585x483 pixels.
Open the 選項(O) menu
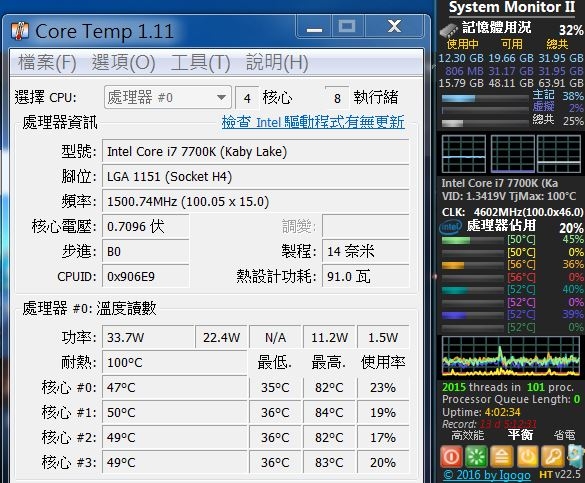click(x=123, y=62)
